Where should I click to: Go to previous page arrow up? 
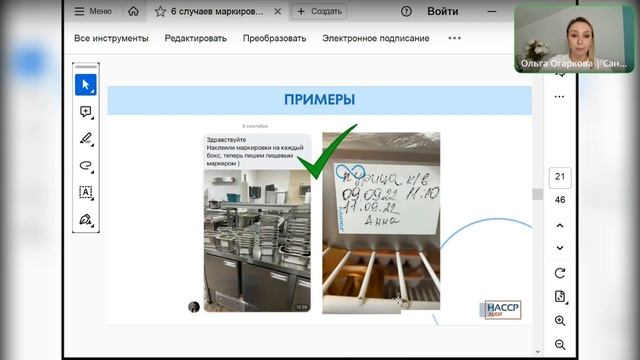pos(560,225)
